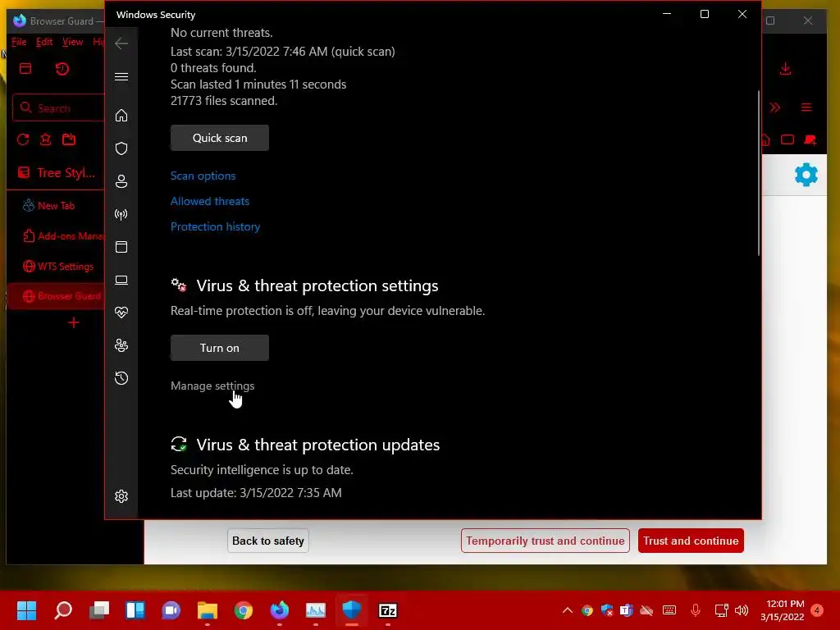Open Scan options link
This screenshot has width=840, height=630.
click(x=203, y=176)
